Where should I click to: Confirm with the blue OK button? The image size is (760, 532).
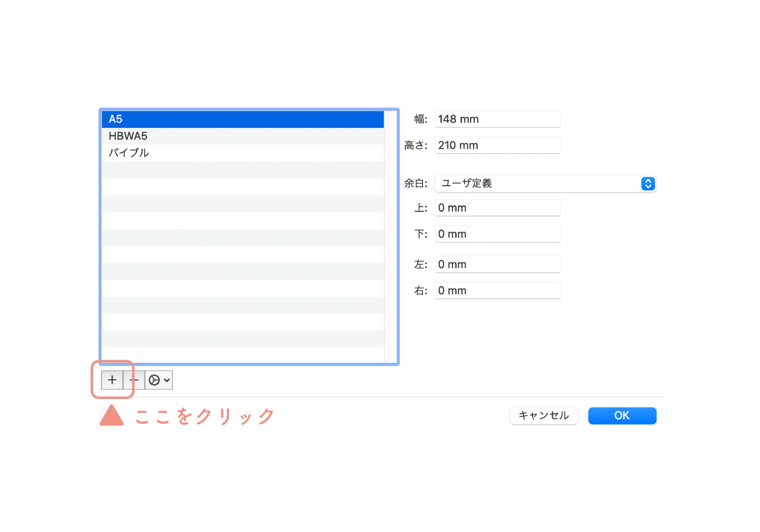coord(622,416)
